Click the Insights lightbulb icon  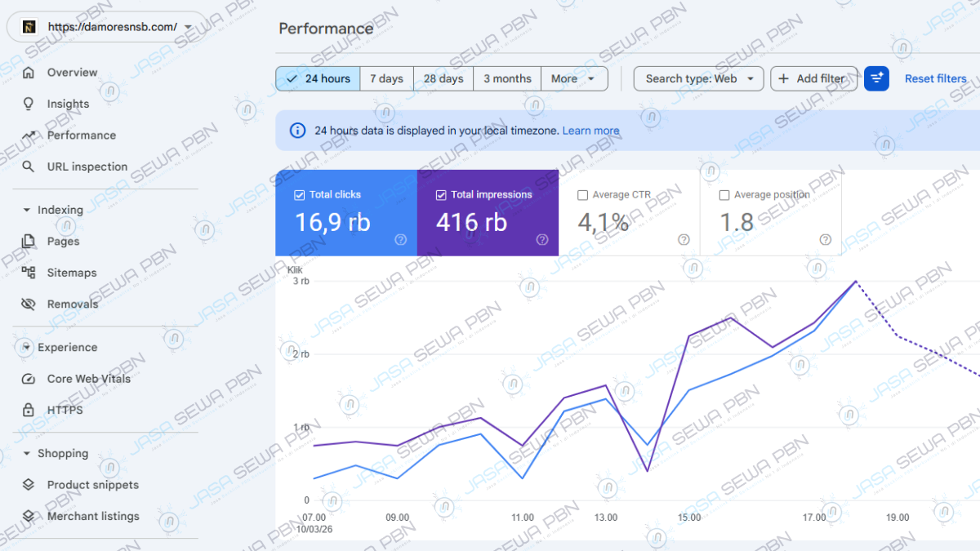tap(29, 104)
